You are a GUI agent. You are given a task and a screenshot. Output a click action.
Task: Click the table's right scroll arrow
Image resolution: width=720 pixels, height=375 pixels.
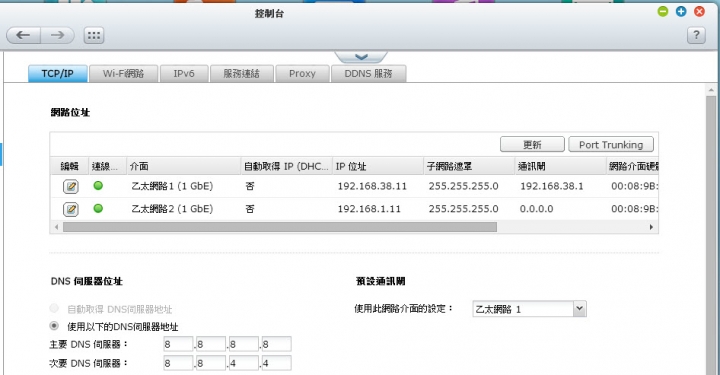point(651,227)
